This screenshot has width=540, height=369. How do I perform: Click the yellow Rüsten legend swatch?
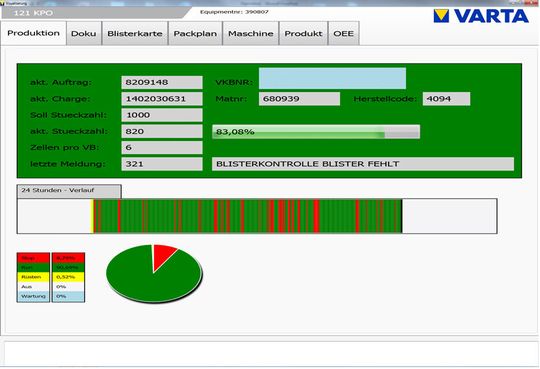point(33,277)
